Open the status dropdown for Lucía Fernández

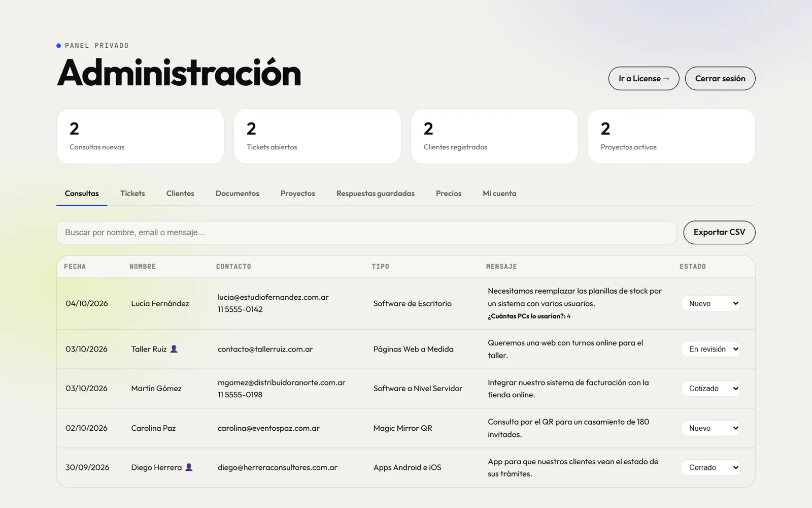click(711, 303)
